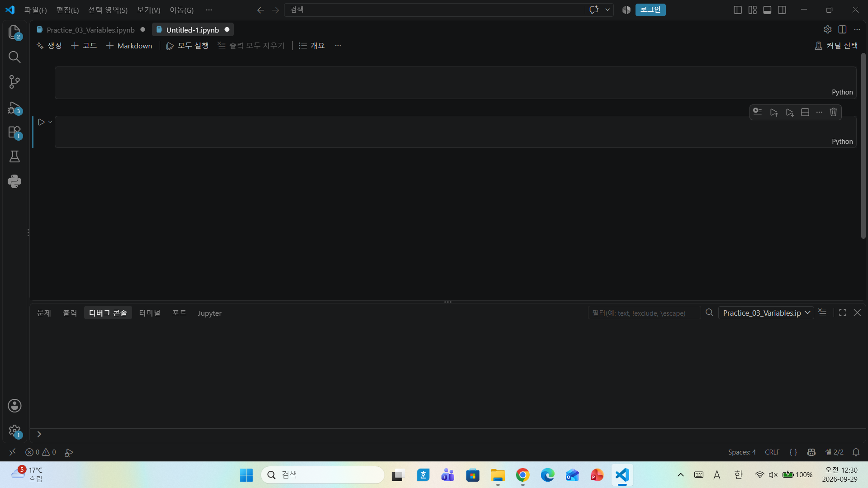Run selected cell and cells below

click(x=789, y=112)
